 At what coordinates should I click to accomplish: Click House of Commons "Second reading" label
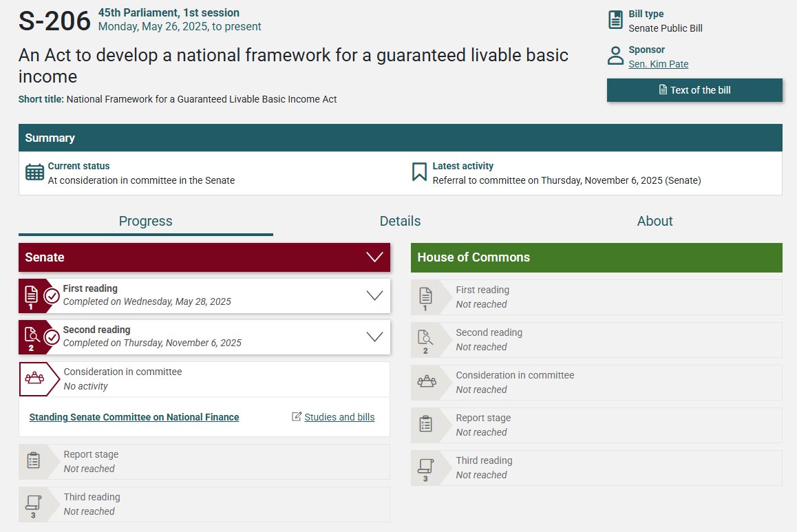tap(489, 332)
